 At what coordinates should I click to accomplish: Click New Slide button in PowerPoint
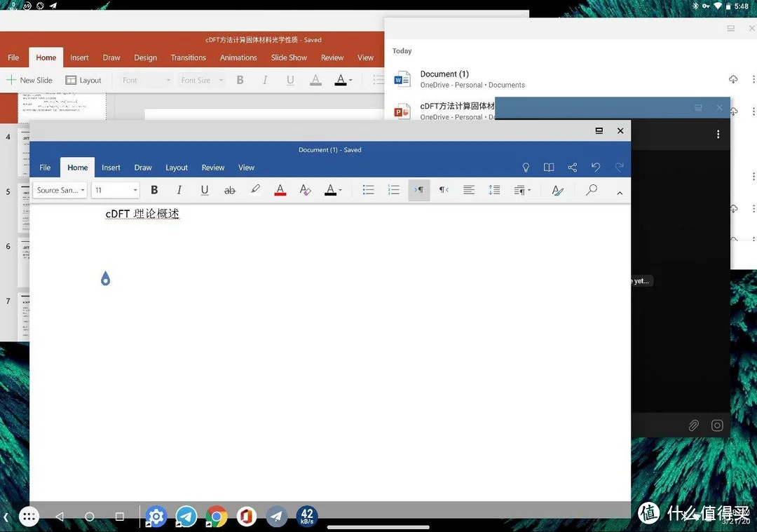29,80
